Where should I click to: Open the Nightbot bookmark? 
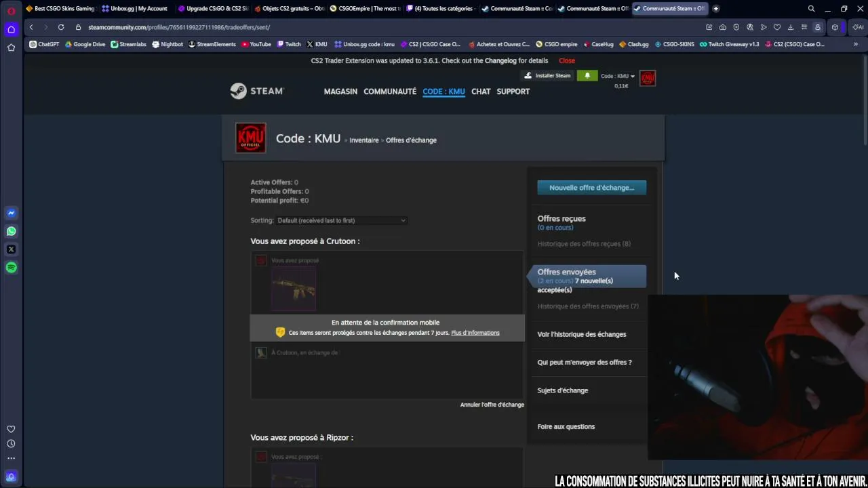167,44
